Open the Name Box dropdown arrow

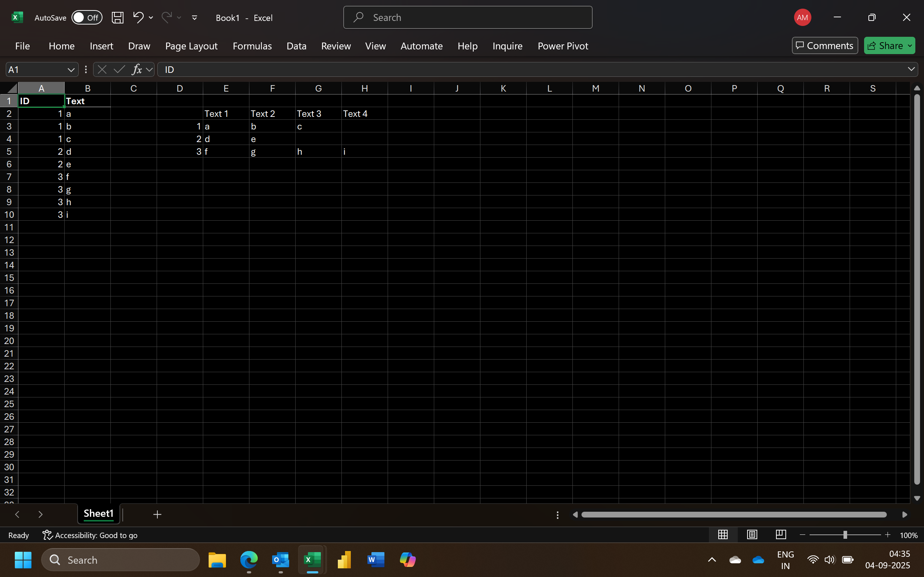pyautogui.click(x=71, y=70)
